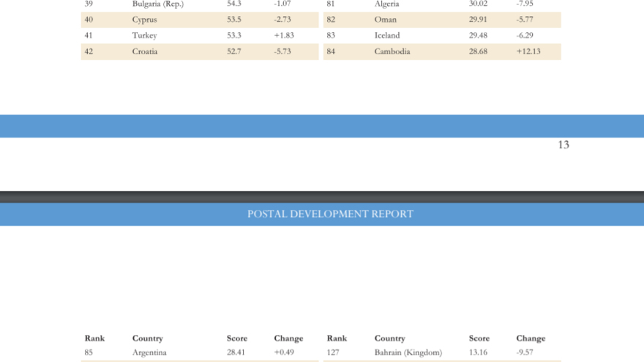644x362 pixels.
Task: Click Turkey's +1.83 change value
Action: click(284, 36)
